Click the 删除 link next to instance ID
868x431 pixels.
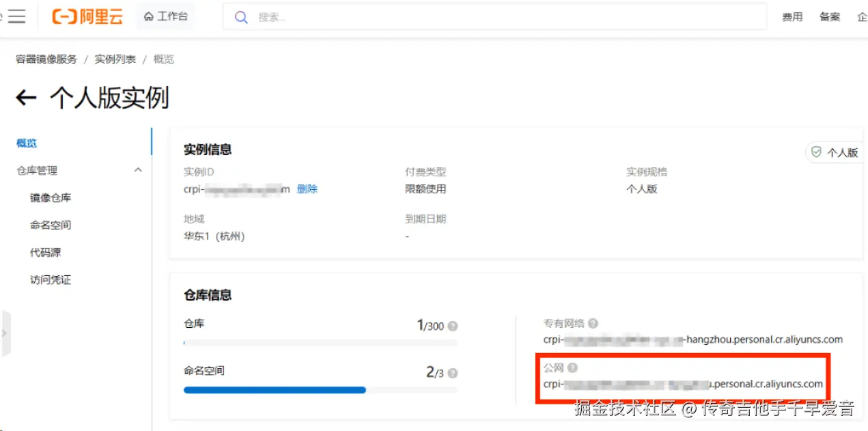pyautogui.click(x=307, y=189)
